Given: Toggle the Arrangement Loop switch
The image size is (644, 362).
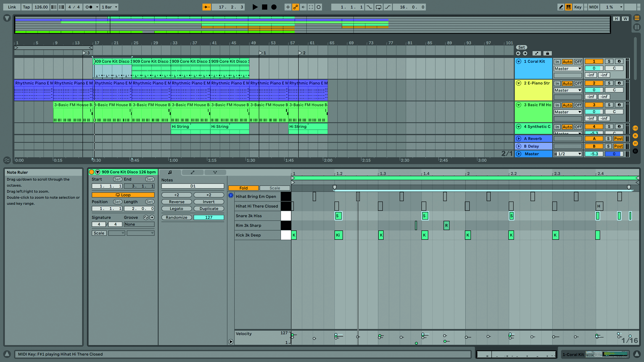Looking at the screenshot, I should 379,7.
